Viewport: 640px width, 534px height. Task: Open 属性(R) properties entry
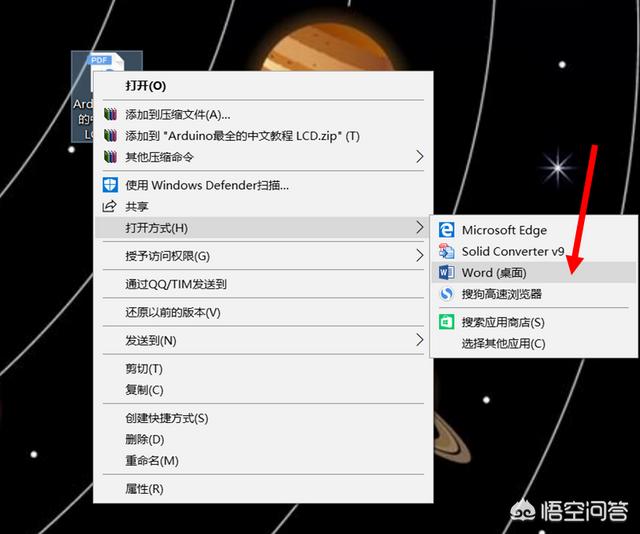(263, 489)
